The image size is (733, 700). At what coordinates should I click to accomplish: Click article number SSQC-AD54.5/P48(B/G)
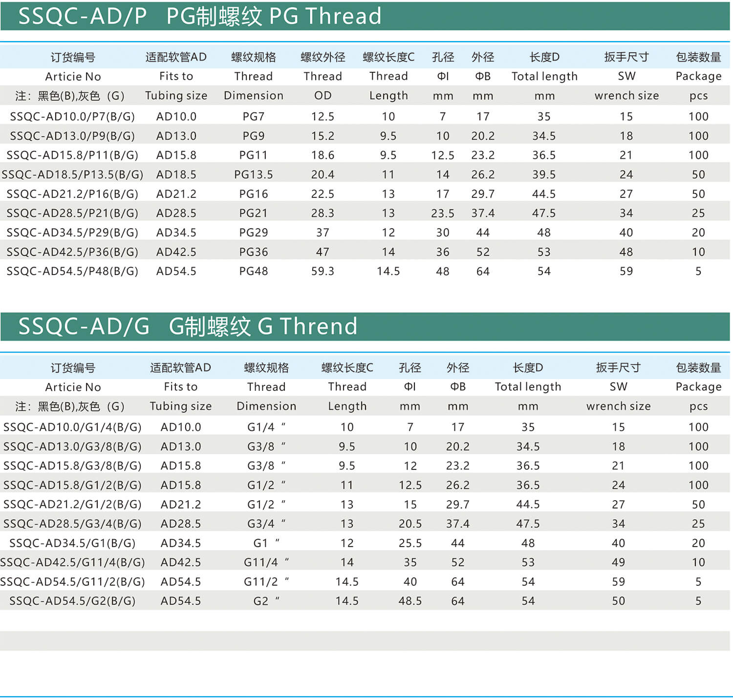pos(72,271)
